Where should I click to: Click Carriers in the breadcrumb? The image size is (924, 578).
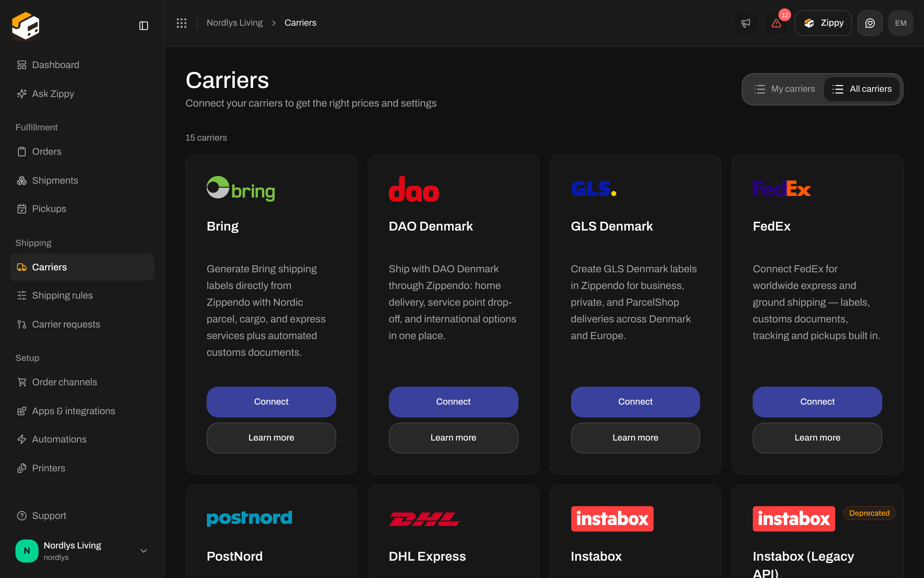[x=300, y=23]
